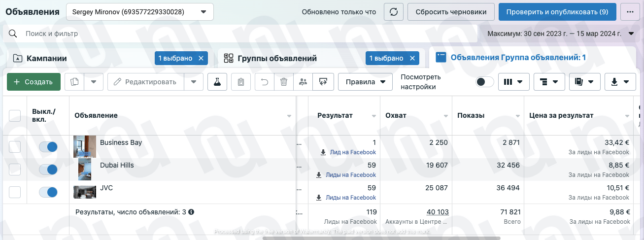Enable the view settings switch

[x=484, y=82]
